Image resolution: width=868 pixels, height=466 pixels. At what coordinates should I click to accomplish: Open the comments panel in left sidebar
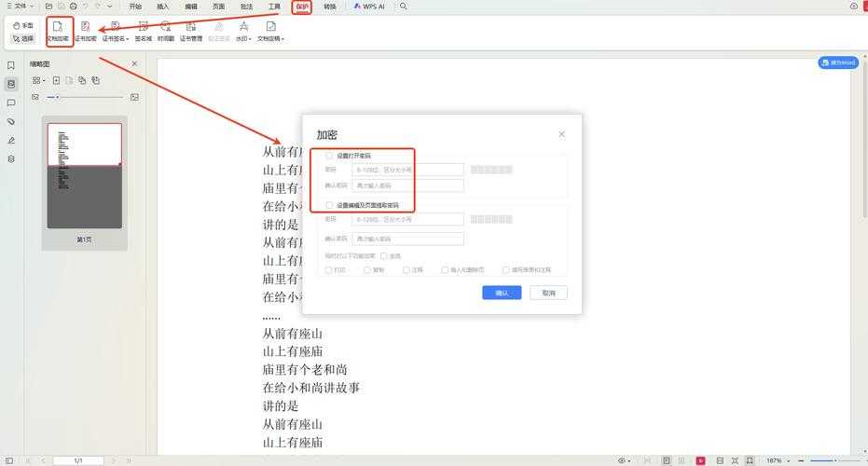pyautogui.click(x=11, y=103)
